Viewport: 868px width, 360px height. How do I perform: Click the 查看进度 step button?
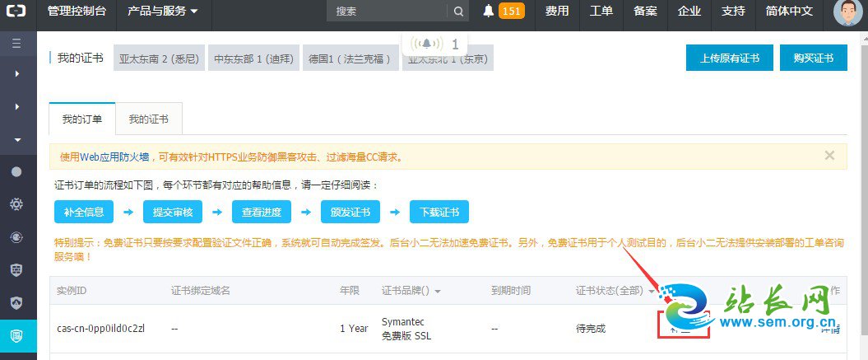point(262,212)
